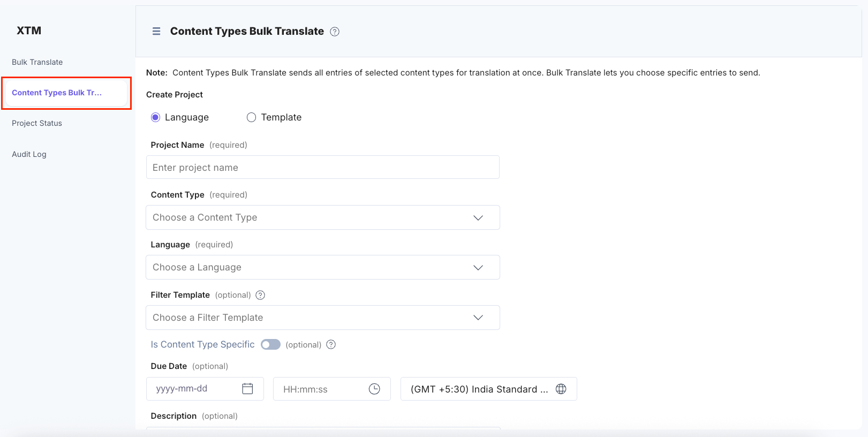Open the calendar date picker icon

[x=247, y=389]
